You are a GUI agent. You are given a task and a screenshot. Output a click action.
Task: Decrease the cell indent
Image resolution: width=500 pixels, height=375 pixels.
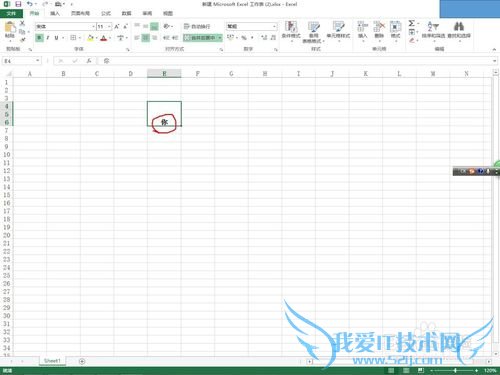click(x=166, y=38)
